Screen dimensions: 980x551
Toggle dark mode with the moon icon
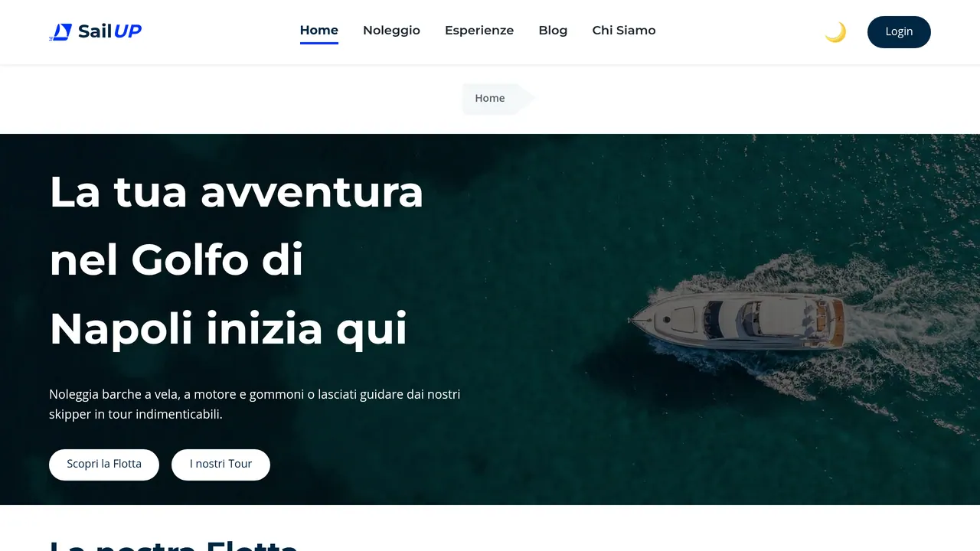click(x=835, y=32)
